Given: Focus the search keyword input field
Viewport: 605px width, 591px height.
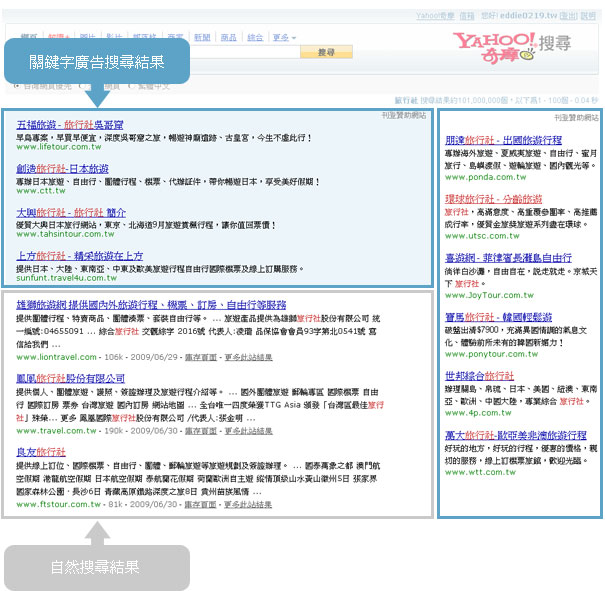Looking at the screenshot, I should [x=245, y=52].
